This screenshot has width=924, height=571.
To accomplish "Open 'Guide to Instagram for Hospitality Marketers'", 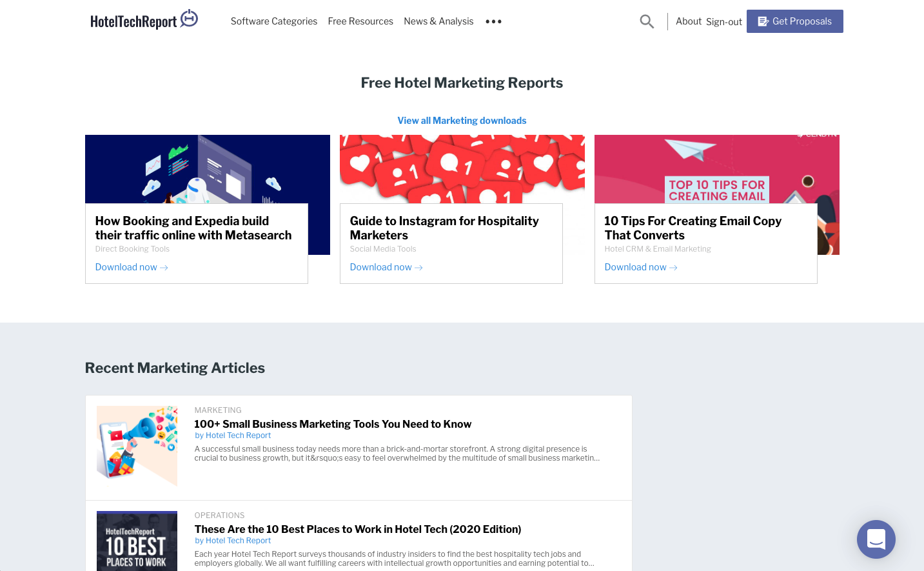I will pos(444,228).
